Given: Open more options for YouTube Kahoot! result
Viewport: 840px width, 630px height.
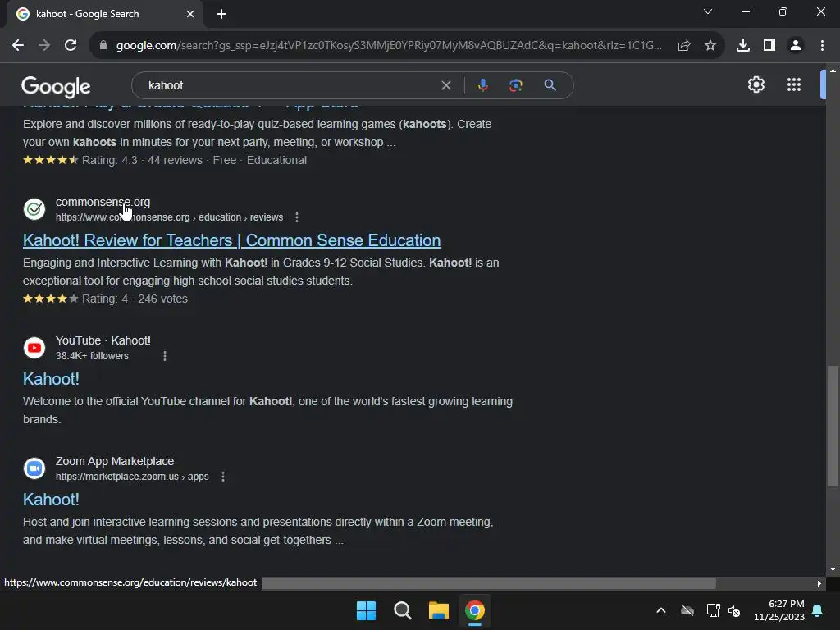Looking at the screenshot, I should [x=164, y=356].
